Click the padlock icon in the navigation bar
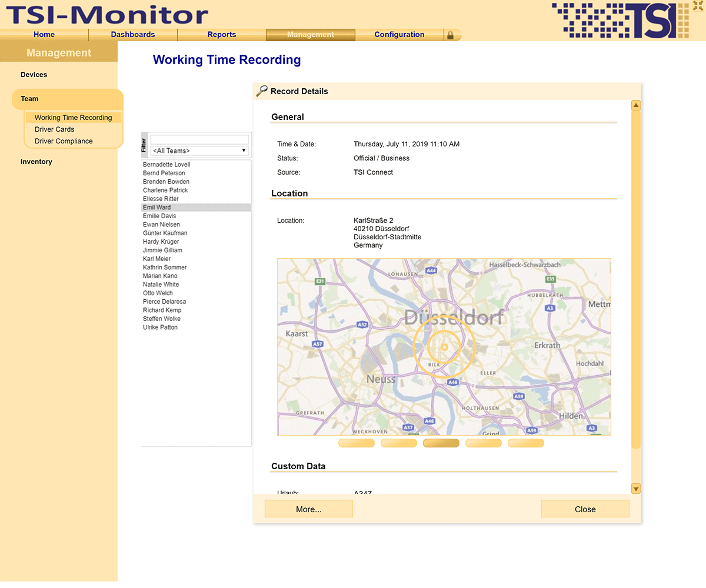The width and height of the screenshot is (706, 588). [x=450, y=35]
